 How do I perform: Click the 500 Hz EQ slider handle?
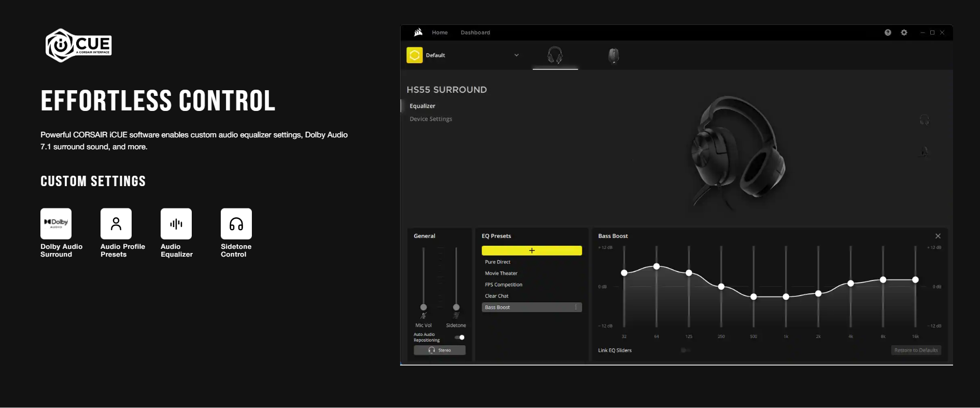pos(754,297)
